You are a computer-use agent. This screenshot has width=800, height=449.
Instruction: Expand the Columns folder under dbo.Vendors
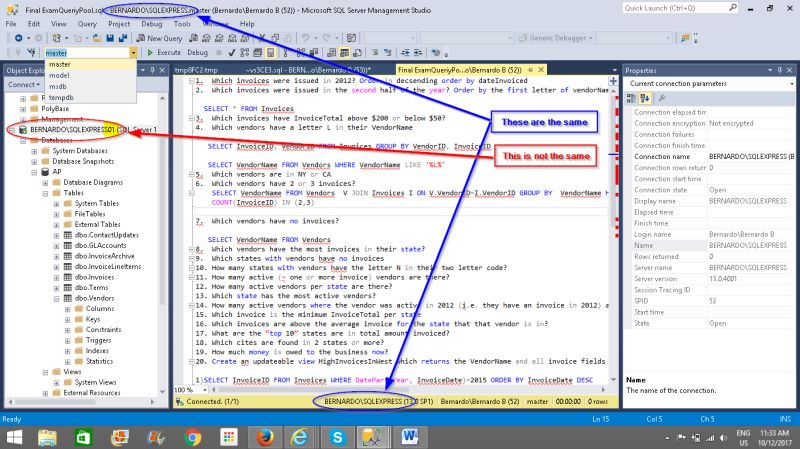point(68,309)
